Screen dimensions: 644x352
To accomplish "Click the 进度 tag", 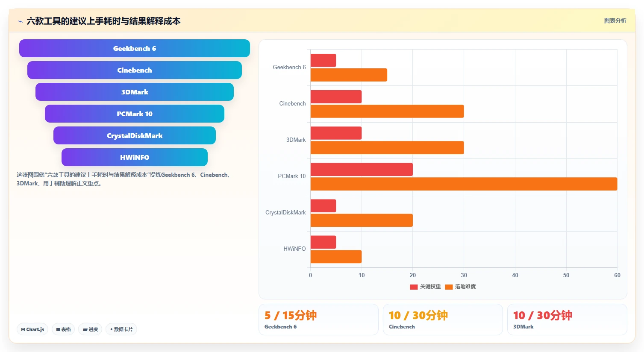I will [x=90, y=329].
